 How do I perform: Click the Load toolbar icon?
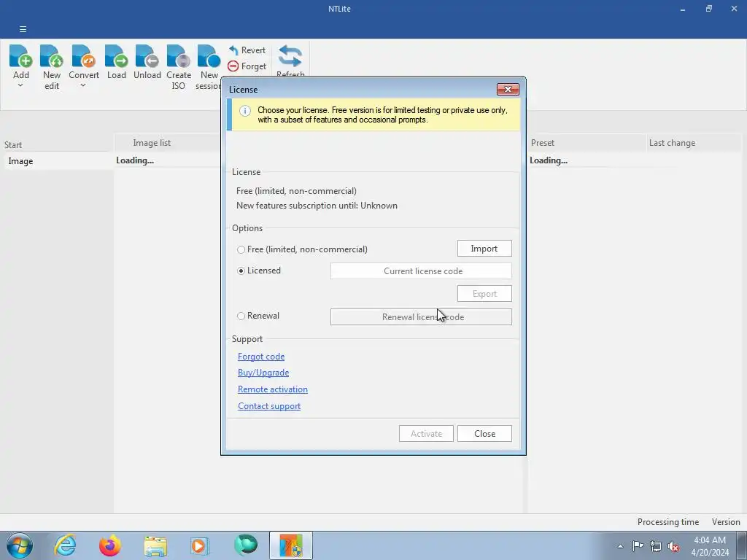116,56
